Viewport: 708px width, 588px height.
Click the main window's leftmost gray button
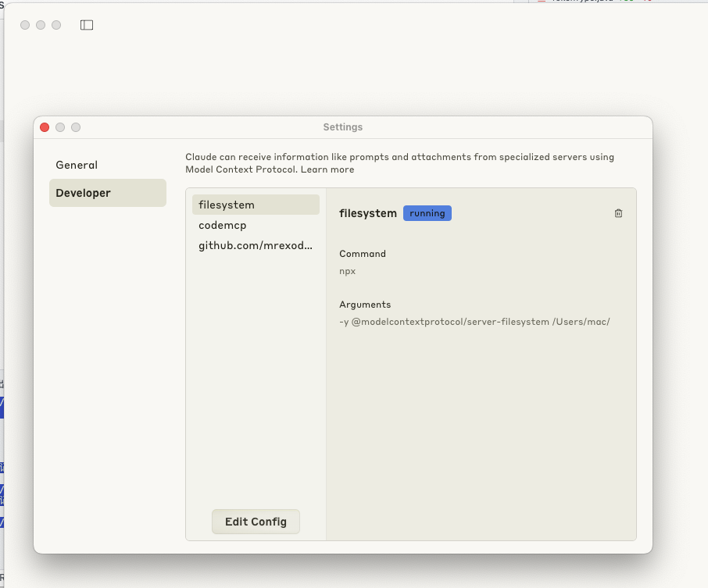pos(25,25)
